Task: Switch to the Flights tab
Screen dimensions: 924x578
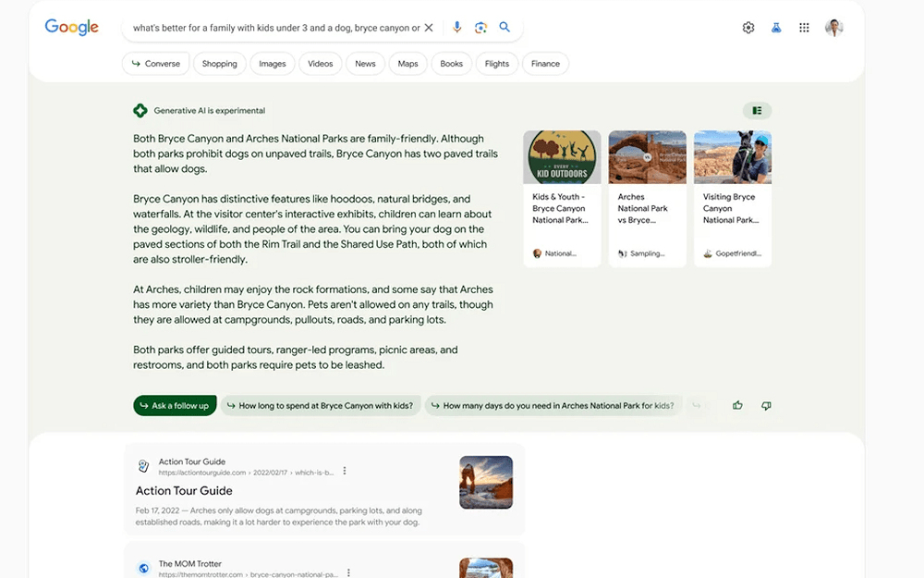Action: (x=496, y=63)
